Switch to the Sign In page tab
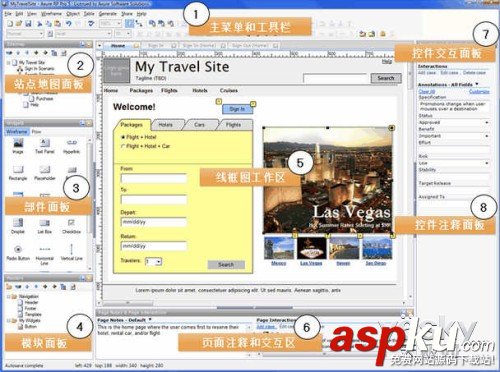 click(x=156, y=45)
